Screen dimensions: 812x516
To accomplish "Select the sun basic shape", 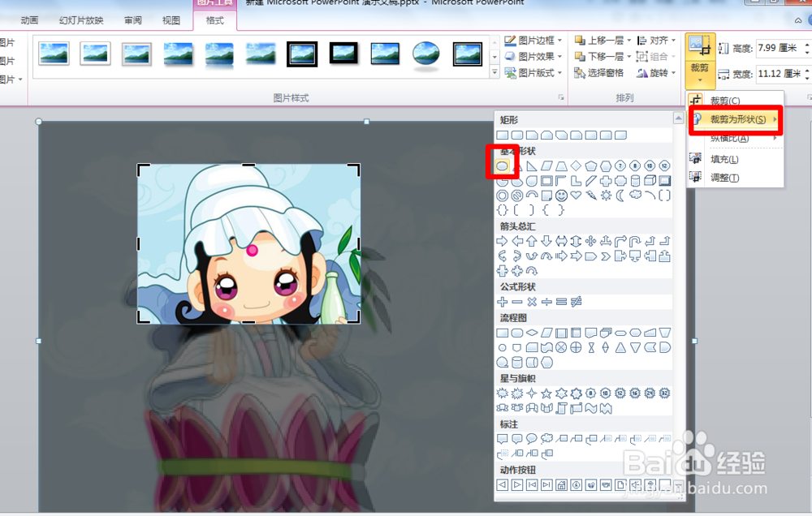I will [606, 196].
